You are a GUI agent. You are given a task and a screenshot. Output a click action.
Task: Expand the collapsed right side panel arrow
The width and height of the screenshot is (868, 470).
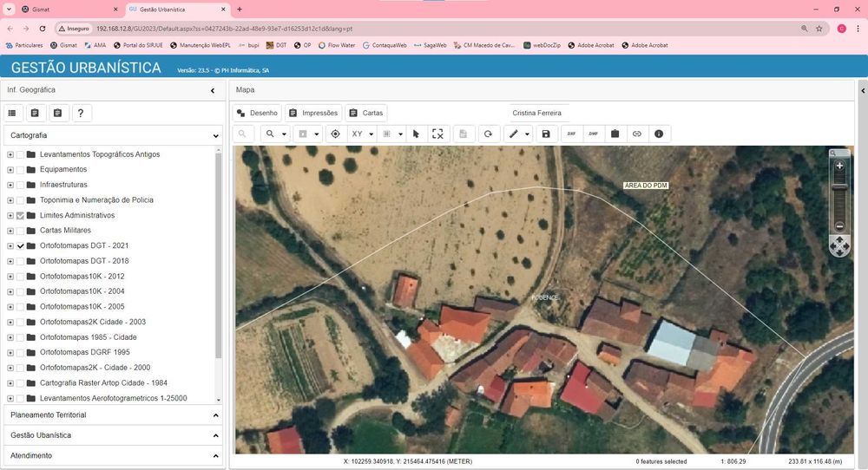pos(863,90)
